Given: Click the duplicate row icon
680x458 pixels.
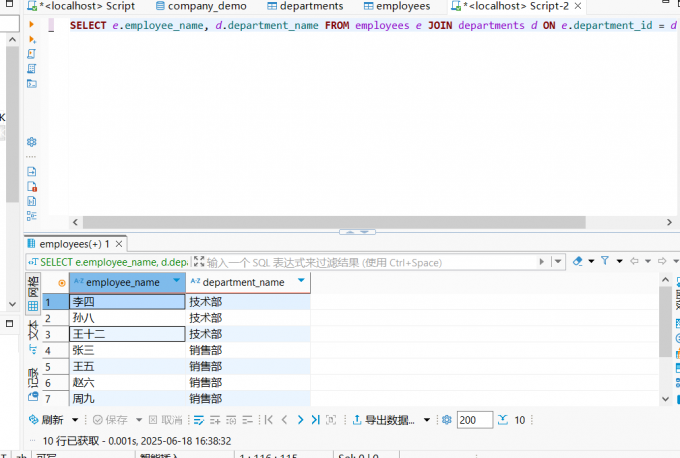Looking at the screenshot, I should coord(231,420).
